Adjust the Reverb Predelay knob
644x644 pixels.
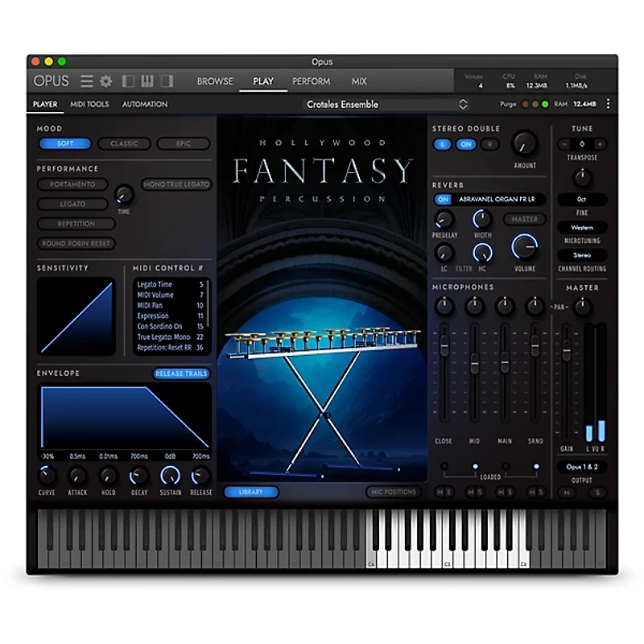[444, 219]
